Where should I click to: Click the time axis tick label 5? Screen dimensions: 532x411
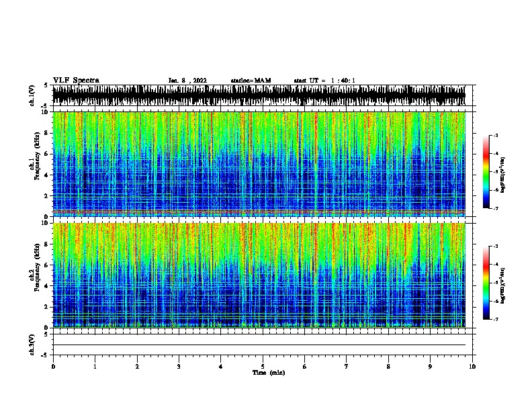pyautogui.click(x=263, y=366)
